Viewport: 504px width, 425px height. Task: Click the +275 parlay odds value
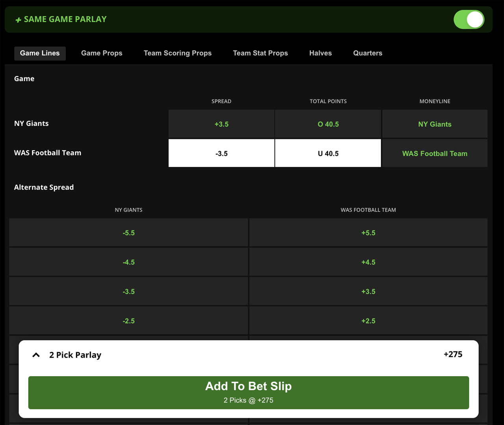point(453,354)
